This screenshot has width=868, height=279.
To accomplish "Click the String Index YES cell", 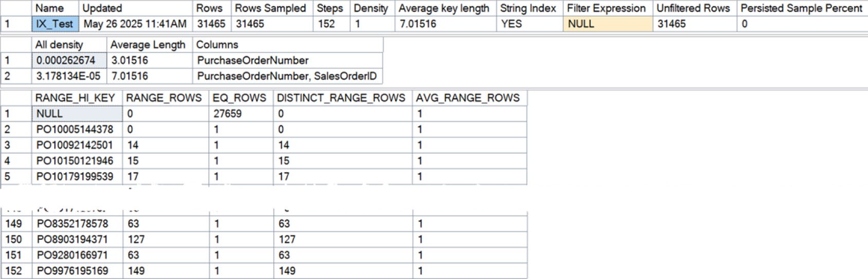I will point(529,24).
